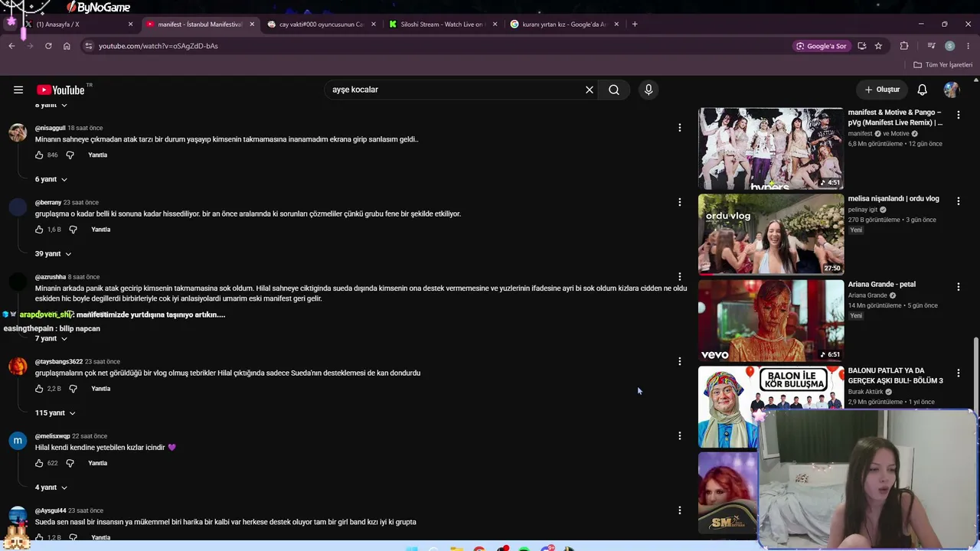The height and width of the screenshot is (551, 980).
Task: Open YouTube notifications bell
Action: pyautogui.click(x=923, y=90)
